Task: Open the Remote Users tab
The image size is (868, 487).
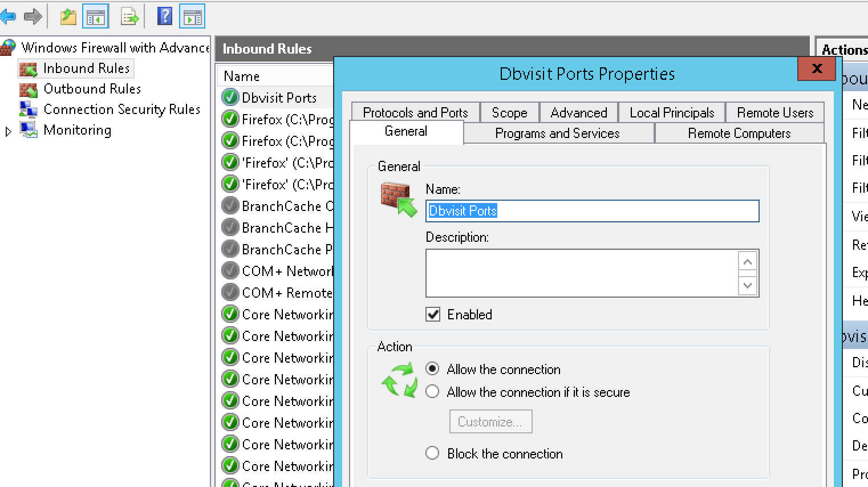Action: pyautogui.click(x=775, y=112)
